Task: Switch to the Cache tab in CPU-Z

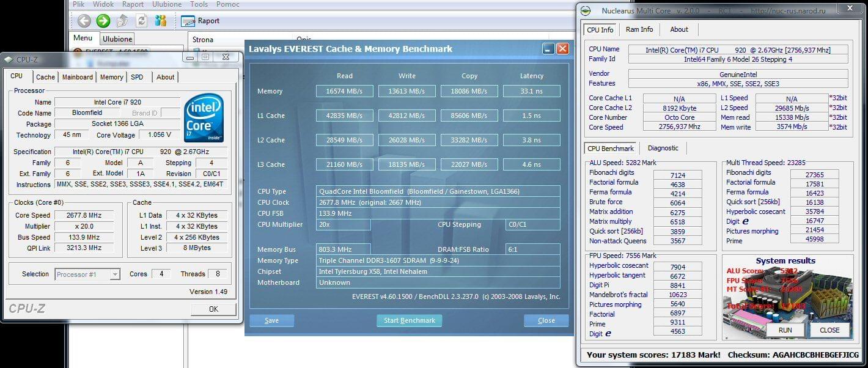Action: coord(45,77)
